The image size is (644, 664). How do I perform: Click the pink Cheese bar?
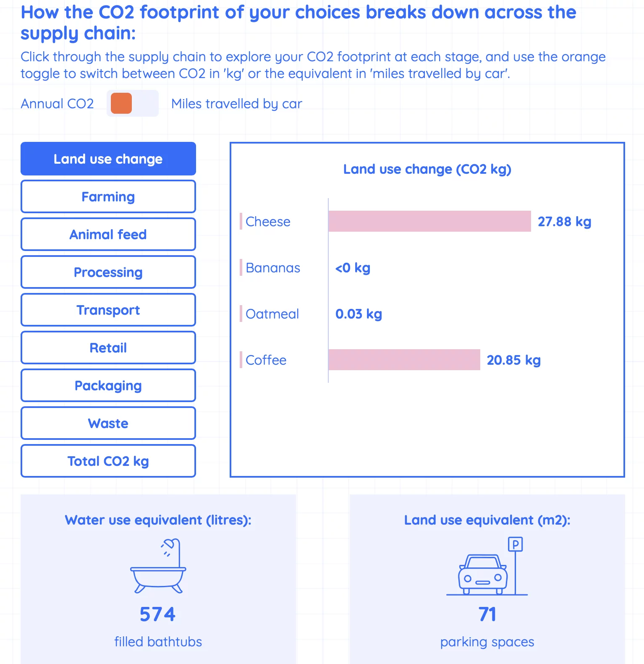[x=430, y=221]
